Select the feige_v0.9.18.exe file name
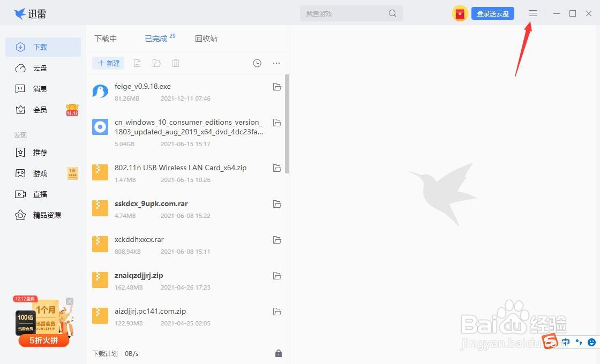The width and height of the screenshot is (600, 364). pyautogui.click(x=142, y=86)
